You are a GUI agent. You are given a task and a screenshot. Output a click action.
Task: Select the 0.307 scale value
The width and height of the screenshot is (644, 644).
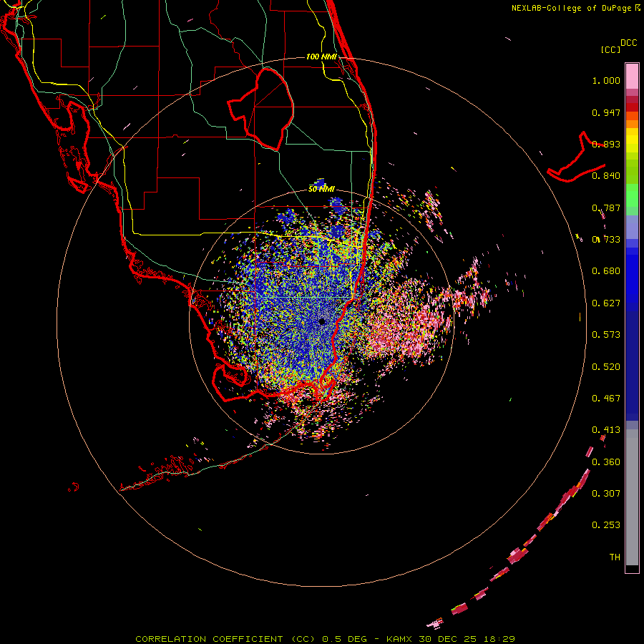pyautogui.click(x=606, y=494)
